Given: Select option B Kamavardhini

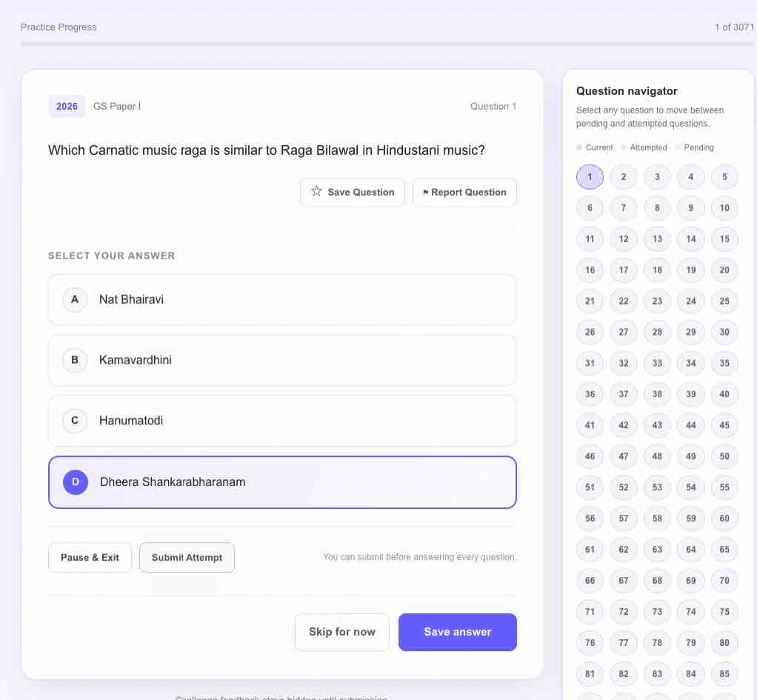Looking at the screenshot, I should [282, 360].
